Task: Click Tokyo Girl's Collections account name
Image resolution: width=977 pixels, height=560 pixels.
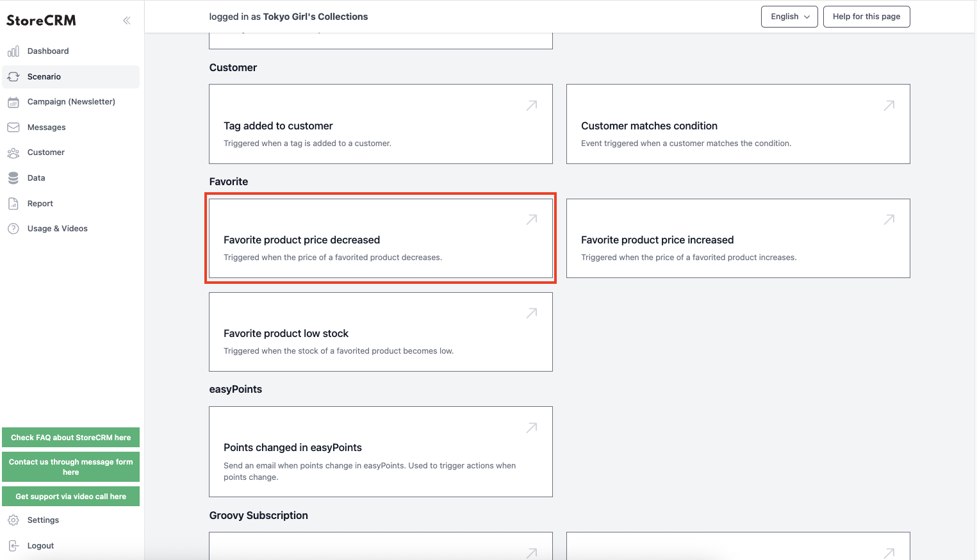Action: 315,17
